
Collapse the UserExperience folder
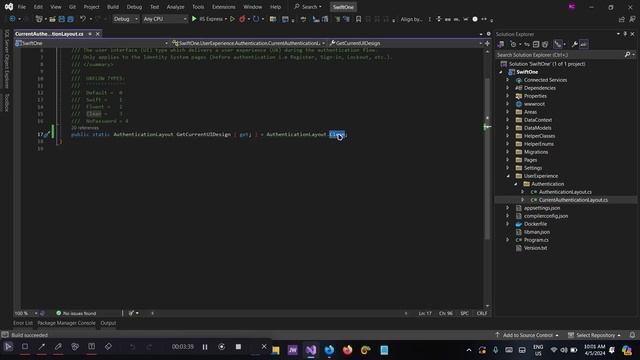pyautogui.click(x=508, y=176)
